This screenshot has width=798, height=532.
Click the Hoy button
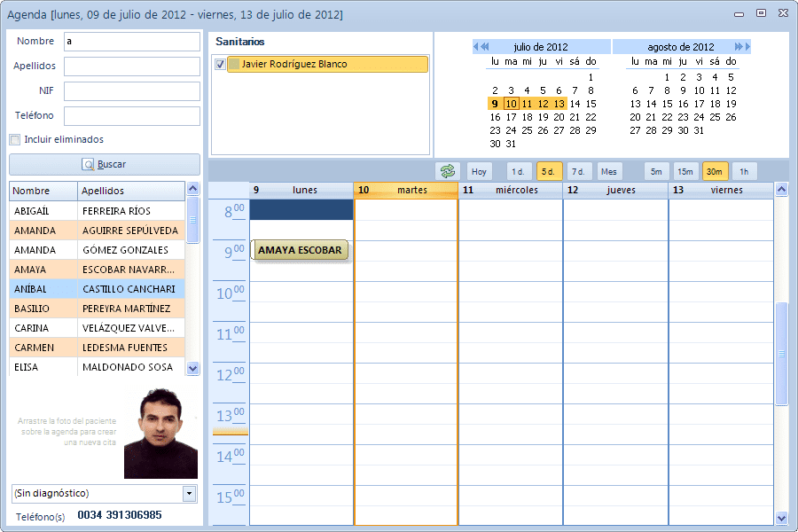pos(479,171)
